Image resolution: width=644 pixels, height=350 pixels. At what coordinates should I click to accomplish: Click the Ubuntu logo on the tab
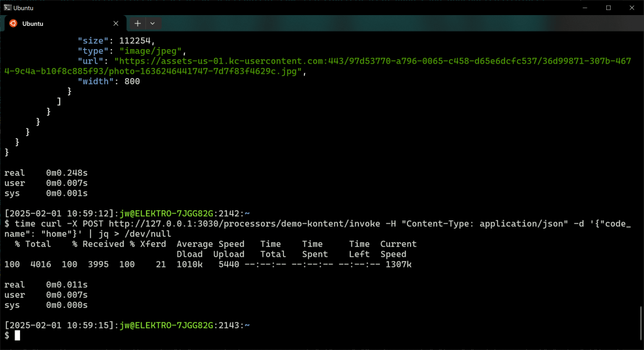12,23
